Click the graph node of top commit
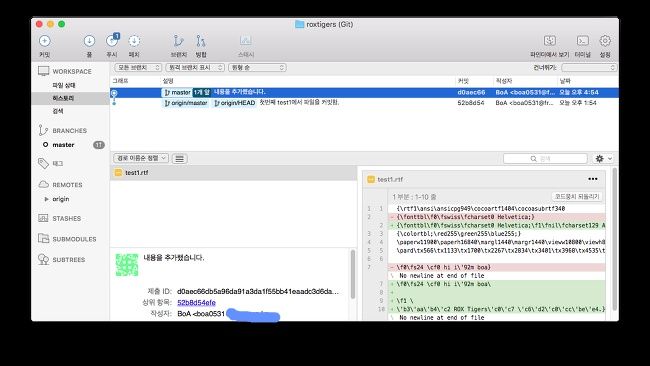The height and width of the screenshot is (366, 650). (x=114, y=93)
